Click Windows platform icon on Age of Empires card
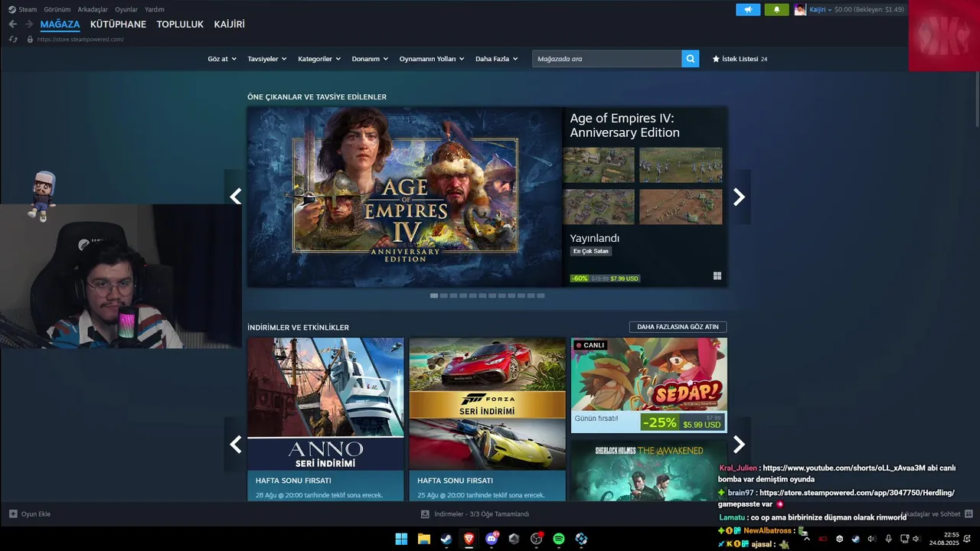Viewport: 980px width, 551px height. [717, 275]
